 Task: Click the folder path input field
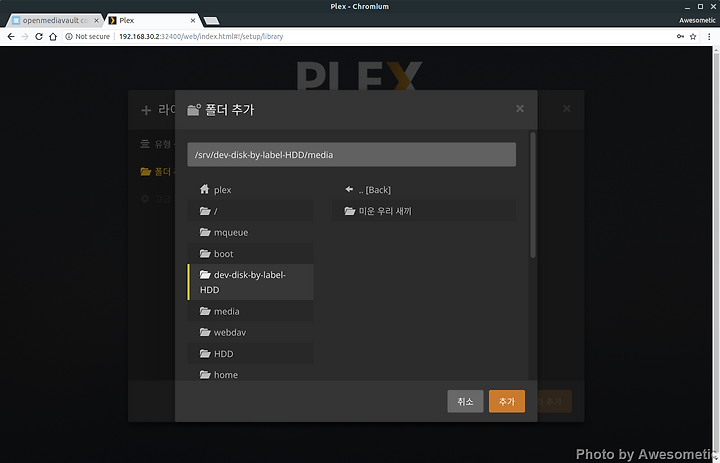351,154
